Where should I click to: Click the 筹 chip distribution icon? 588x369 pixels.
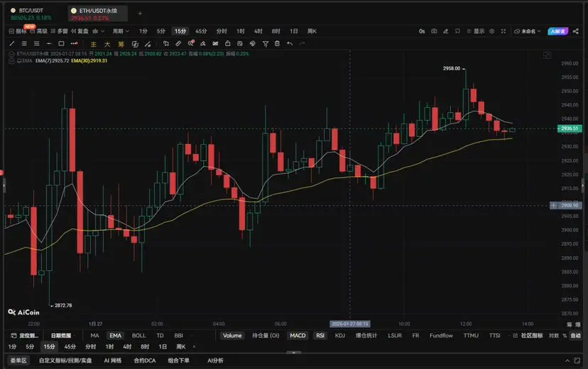coord(121,44)
